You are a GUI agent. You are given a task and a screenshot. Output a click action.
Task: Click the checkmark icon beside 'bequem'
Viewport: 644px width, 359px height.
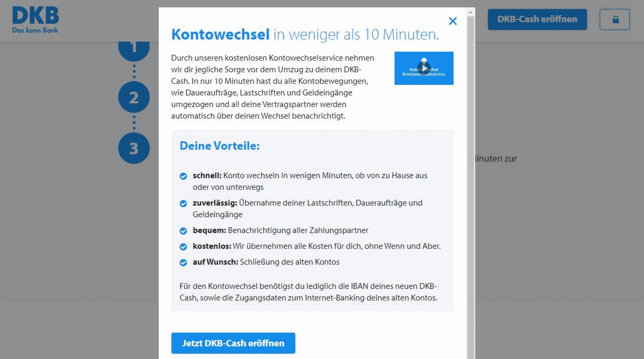coord(183,231)
